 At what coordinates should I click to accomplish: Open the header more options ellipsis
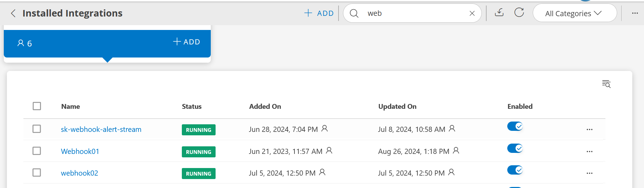pos(635,13)
